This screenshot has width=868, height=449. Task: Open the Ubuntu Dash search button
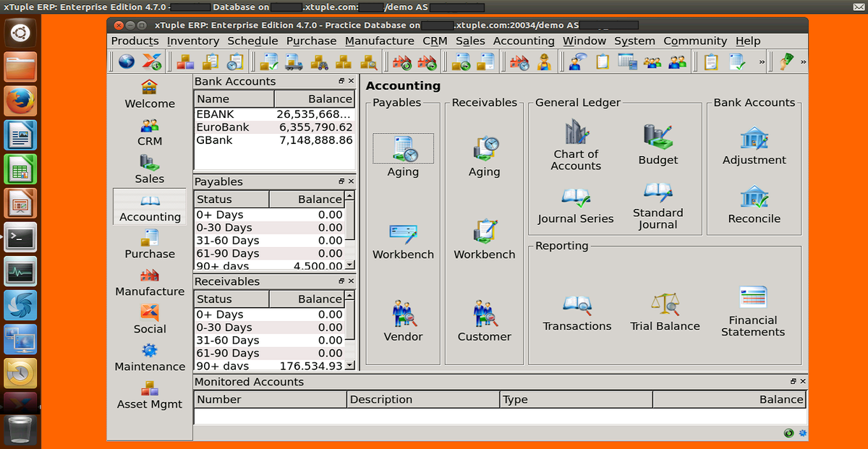pos(20,33)
